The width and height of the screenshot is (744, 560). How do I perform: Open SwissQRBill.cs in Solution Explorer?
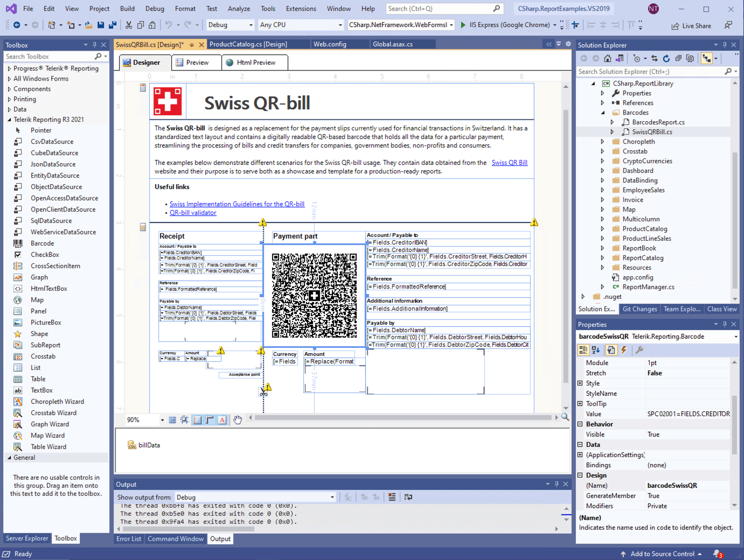click(652, 132)
